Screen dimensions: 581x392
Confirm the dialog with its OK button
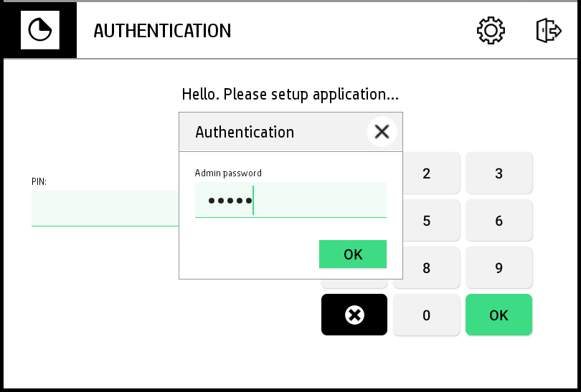[353, 254]
